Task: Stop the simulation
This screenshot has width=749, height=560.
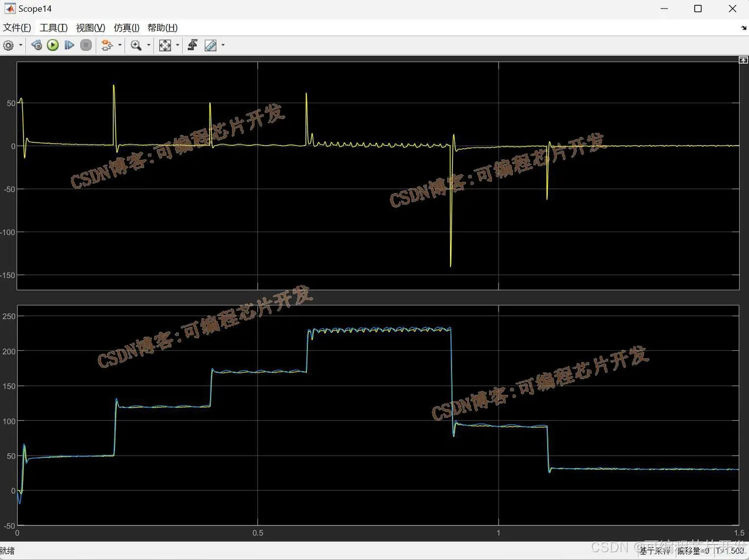Action: tap(86, 45)
